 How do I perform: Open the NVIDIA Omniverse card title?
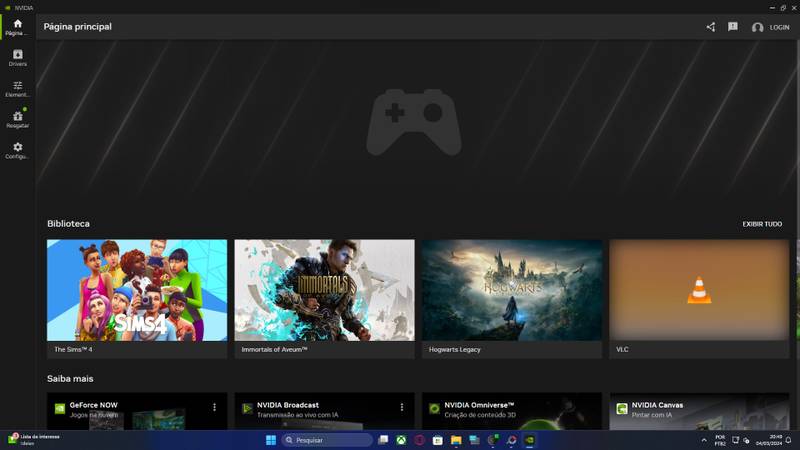coord(479,405)
